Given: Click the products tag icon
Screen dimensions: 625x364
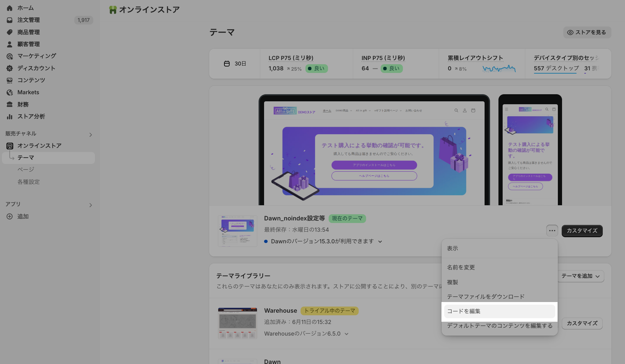Looking at the screenshot, I should point(10,32).
